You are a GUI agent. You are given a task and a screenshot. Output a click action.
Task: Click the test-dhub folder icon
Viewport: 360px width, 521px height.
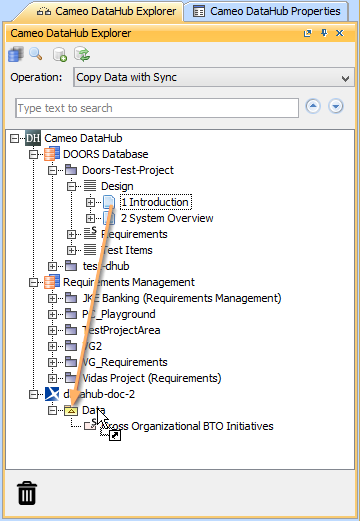(71, 266)
